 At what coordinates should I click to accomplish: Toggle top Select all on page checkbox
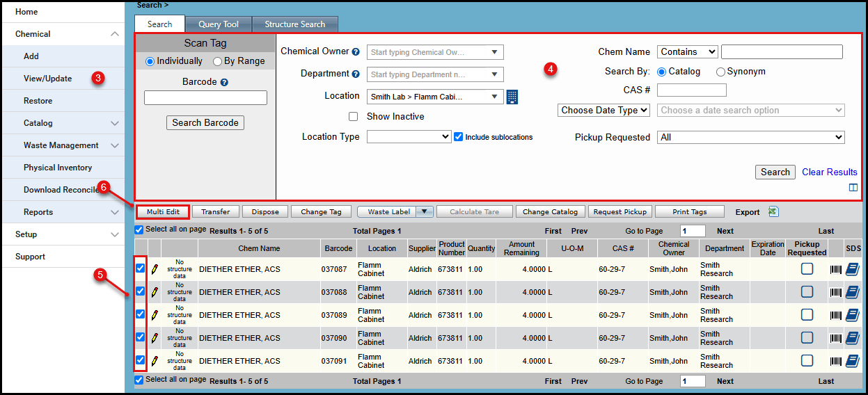point(139,229)
